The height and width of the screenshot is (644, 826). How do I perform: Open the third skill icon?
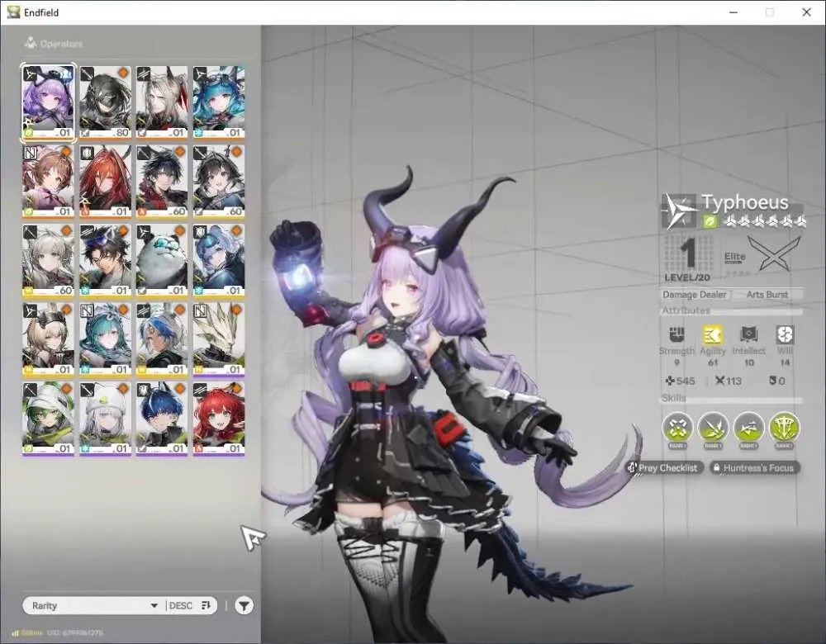748,428
